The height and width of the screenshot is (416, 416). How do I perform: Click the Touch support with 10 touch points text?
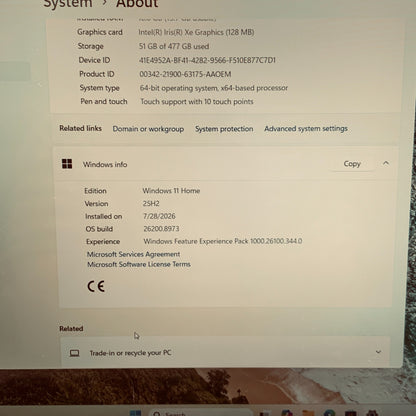coord(197,102)
